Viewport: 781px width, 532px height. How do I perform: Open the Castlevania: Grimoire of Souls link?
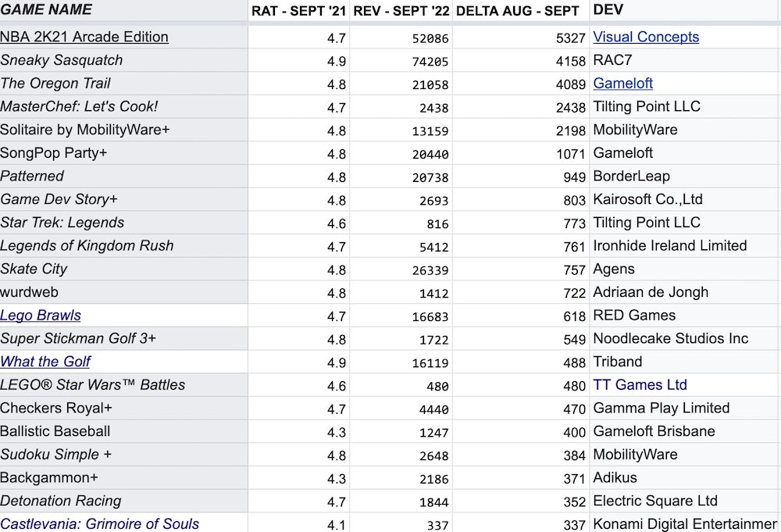click(x=100, y=524)
